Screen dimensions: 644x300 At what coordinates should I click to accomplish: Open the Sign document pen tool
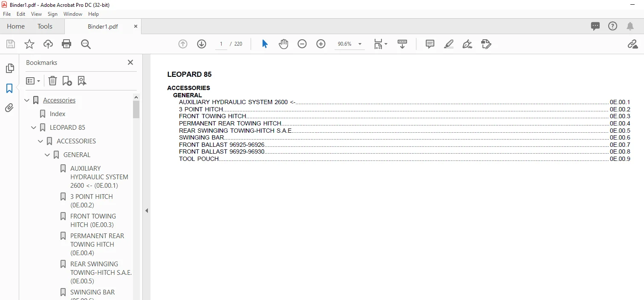coord(468,44)
